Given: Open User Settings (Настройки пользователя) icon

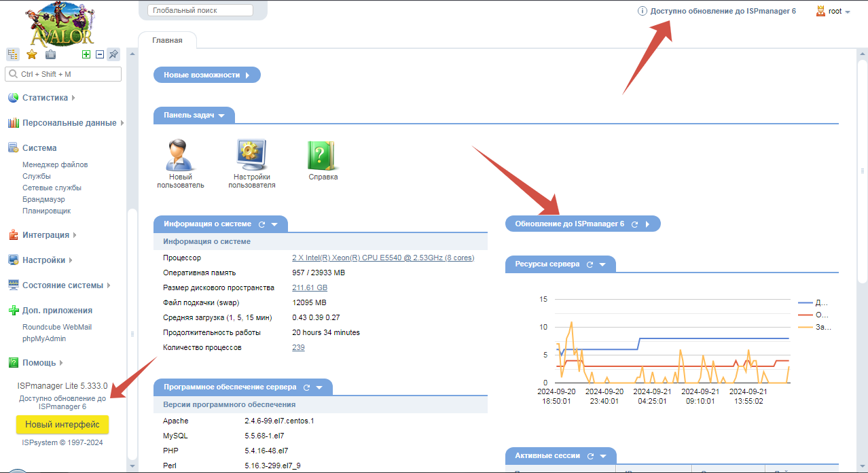Looking at the screenshot, I should [x=251, y=156].
